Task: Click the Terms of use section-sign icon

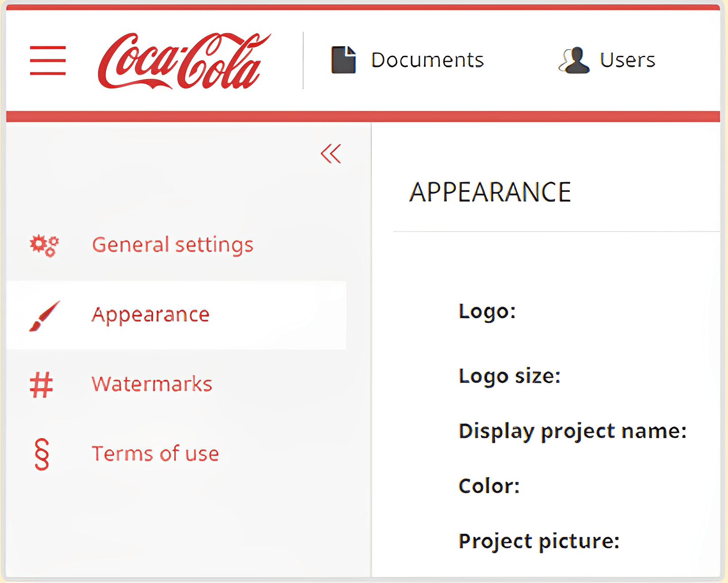Action: 42,454
